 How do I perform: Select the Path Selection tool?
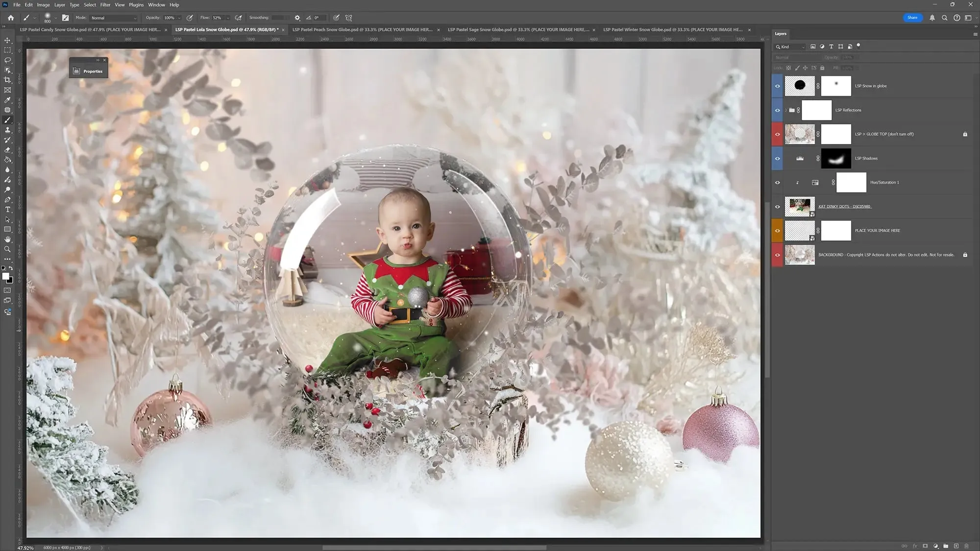point(7,219)
